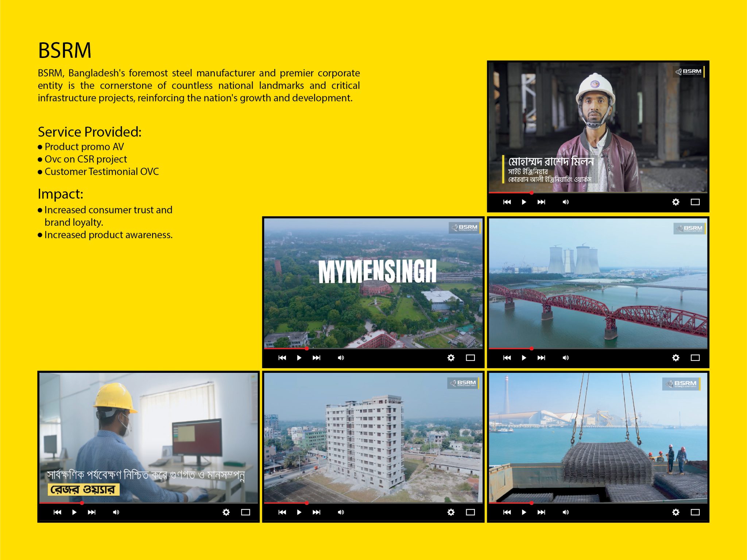
Task: Mute volume on the white high-rise video
Action: 341,512
